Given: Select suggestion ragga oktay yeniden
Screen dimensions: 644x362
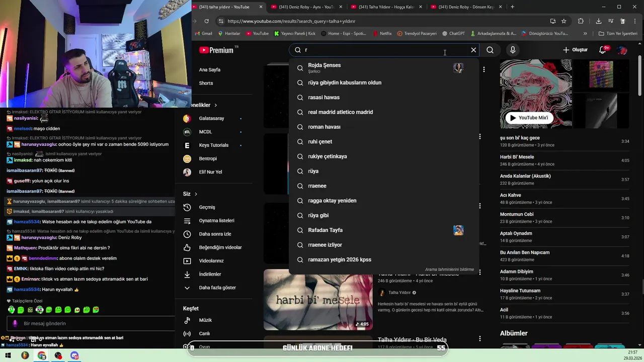Looking at the screenshot, I should [x=332, y=201].
